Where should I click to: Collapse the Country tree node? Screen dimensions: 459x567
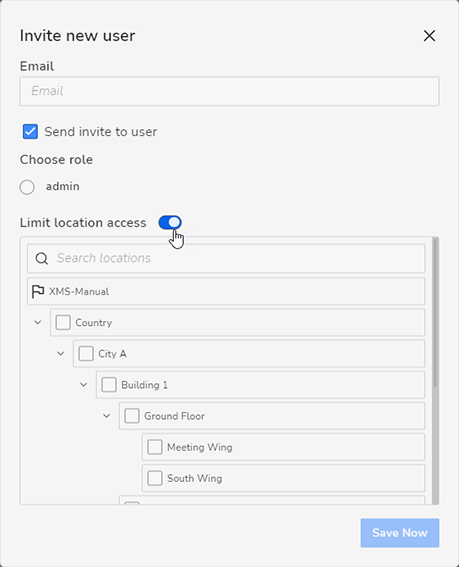pos(38,322)
